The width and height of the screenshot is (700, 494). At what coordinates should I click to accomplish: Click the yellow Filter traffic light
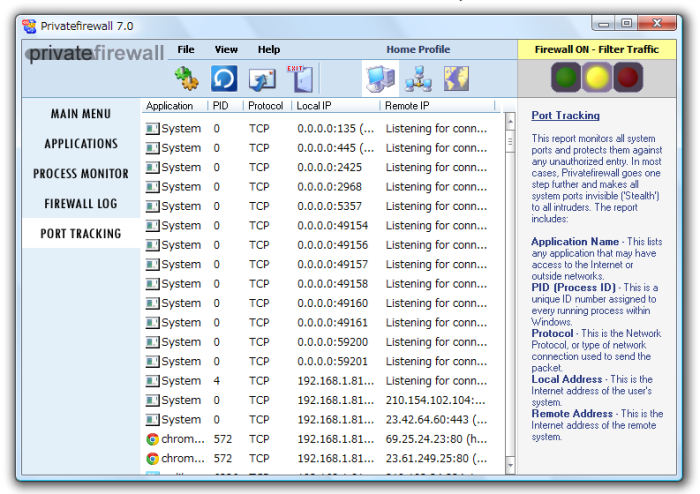pos(597,77)
